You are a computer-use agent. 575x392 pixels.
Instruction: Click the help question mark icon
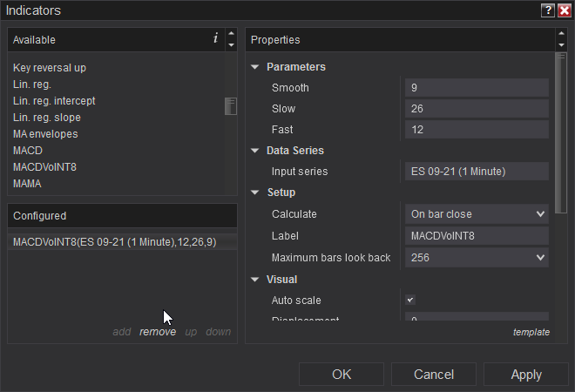[x=547, y=10]
